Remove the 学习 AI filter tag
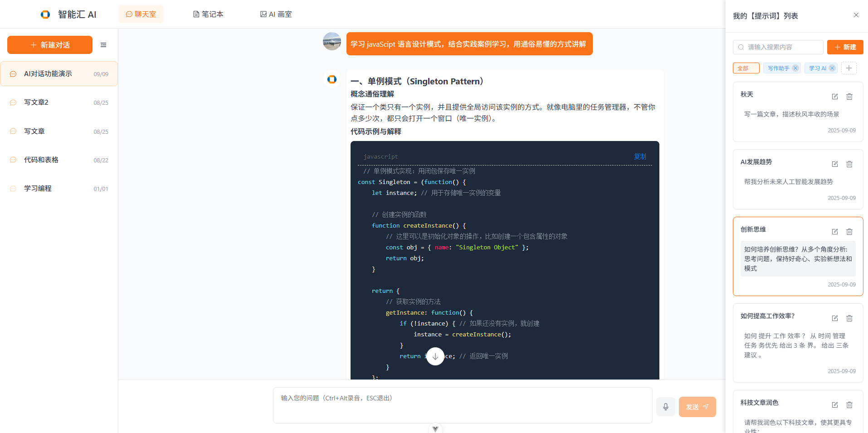The width and height of the screenshot is (868, 433). 832,68
